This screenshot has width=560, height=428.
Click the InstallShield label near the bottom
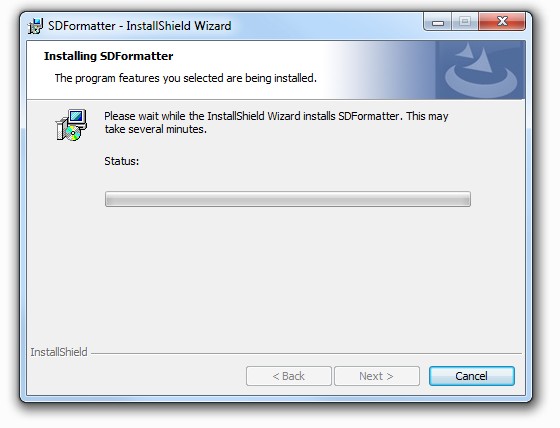pyautogui.click(x=59, y=352)
